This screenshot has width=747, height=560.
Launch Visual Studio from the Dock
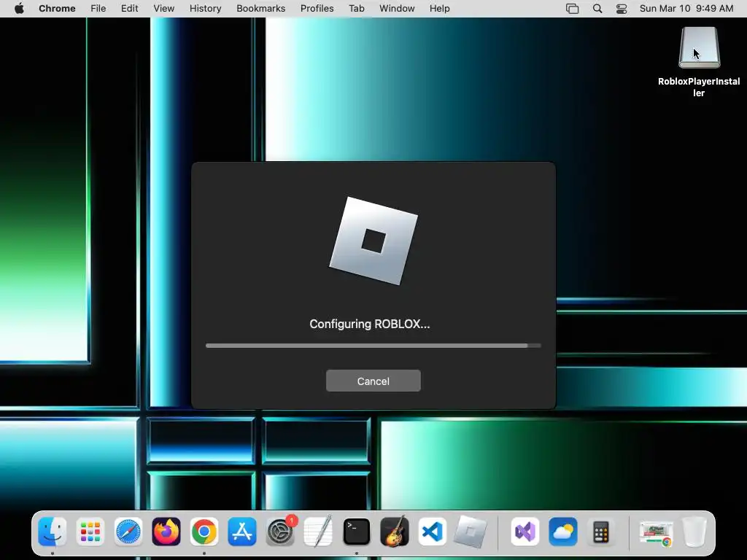pos(525,532)
